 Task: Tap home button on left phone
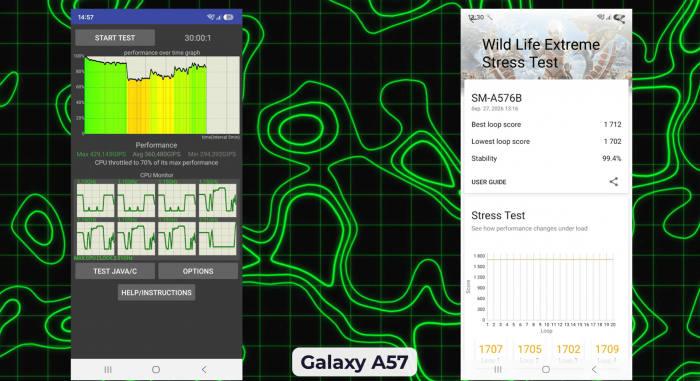[156, 369]
